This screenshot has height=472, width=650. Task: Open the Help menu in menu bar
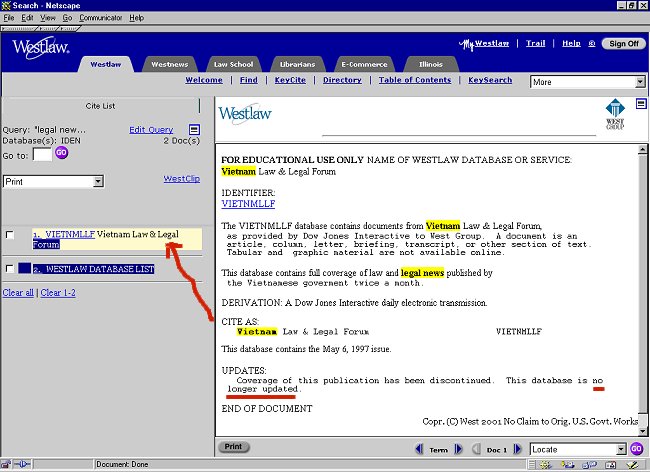click(x=136, y=18)
